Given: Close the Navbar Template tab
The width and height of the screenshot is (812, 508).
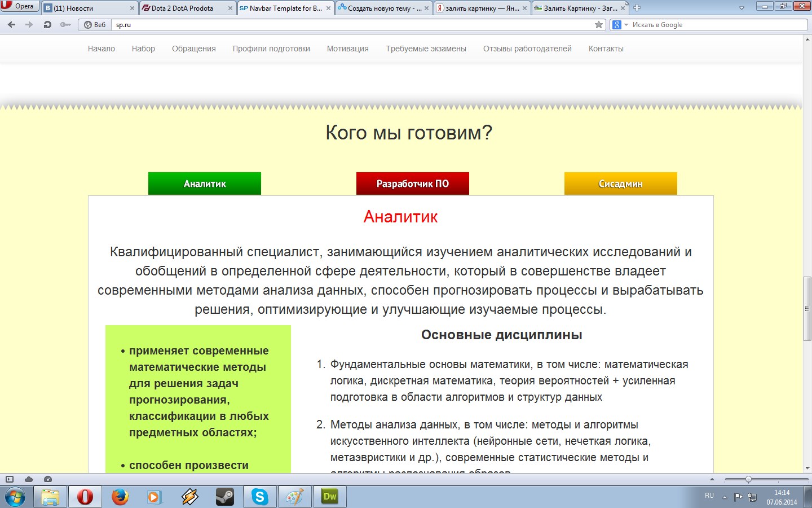Looking at the screenshot, I should (x=328, y=8).
